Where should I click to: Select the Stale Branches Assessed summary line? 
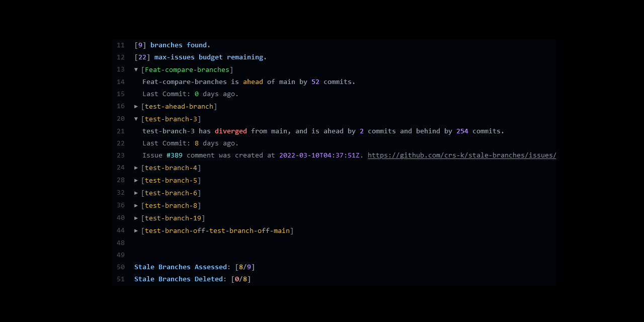pos(194,267)
